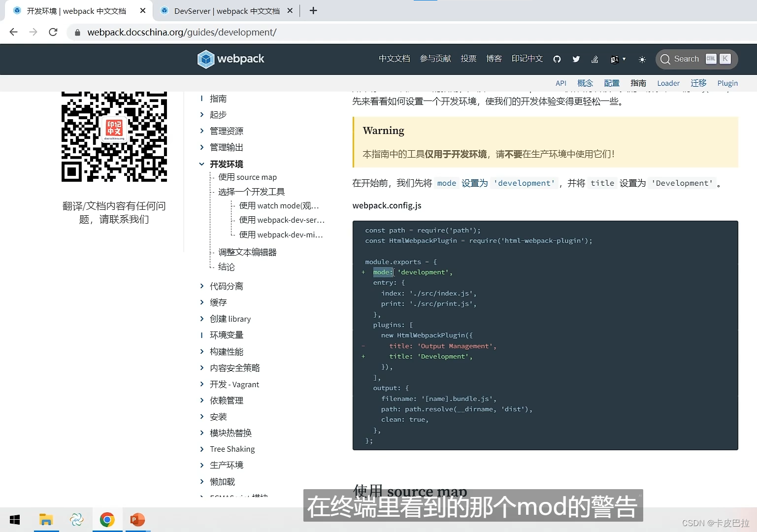
Task: Open the Stack Overflow icon in the header
Action: [595, 59]
